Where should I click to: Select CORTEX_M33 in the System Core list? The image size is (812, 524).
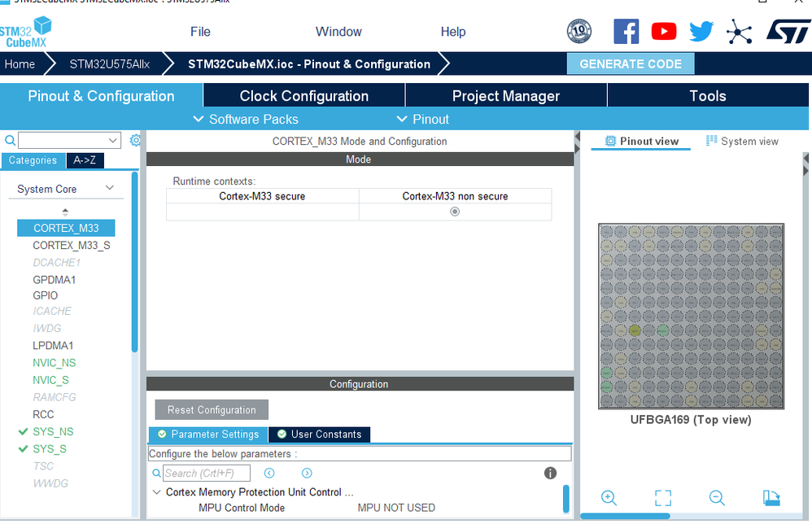[66, 228]
